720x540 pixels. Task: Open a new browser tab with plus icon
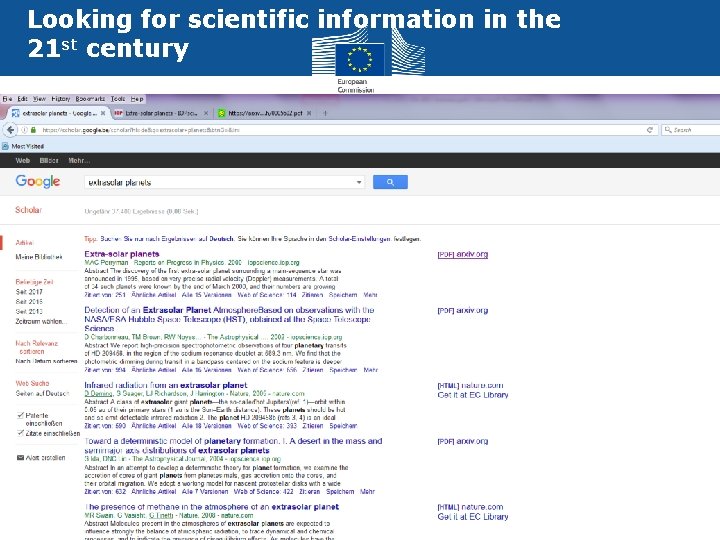(x=325, y=113)
